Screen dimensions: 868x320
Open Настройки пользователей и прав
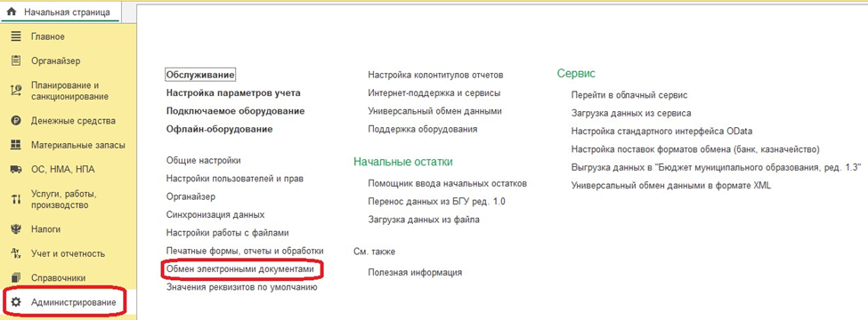[x=235, y=179]
